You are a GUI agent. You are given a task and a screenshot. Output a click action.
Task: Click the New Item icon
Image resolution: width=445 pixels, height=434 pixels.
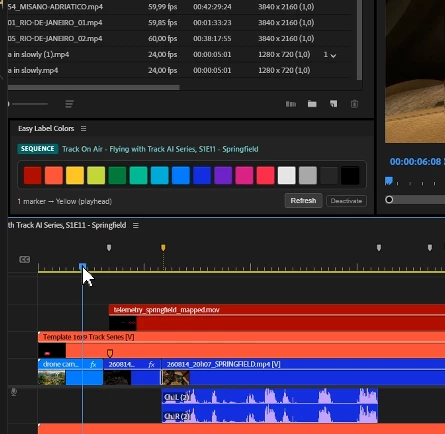333,104
